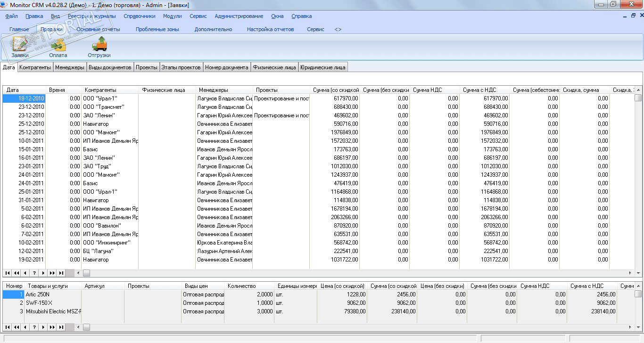
Task: Click the Оплата payment icon
Action: (x=58, y=46)
